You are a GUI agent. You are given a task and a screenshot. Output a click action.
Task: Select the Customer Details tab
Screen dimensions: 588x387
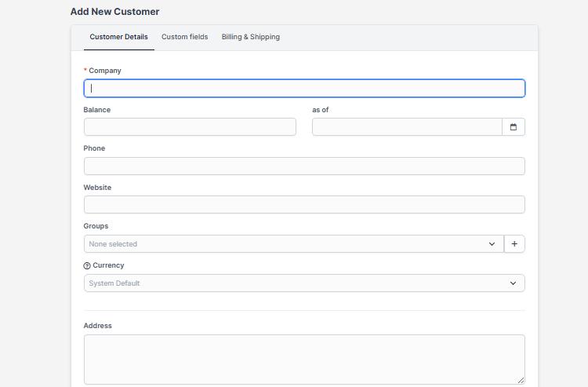(x=118, y=37)
